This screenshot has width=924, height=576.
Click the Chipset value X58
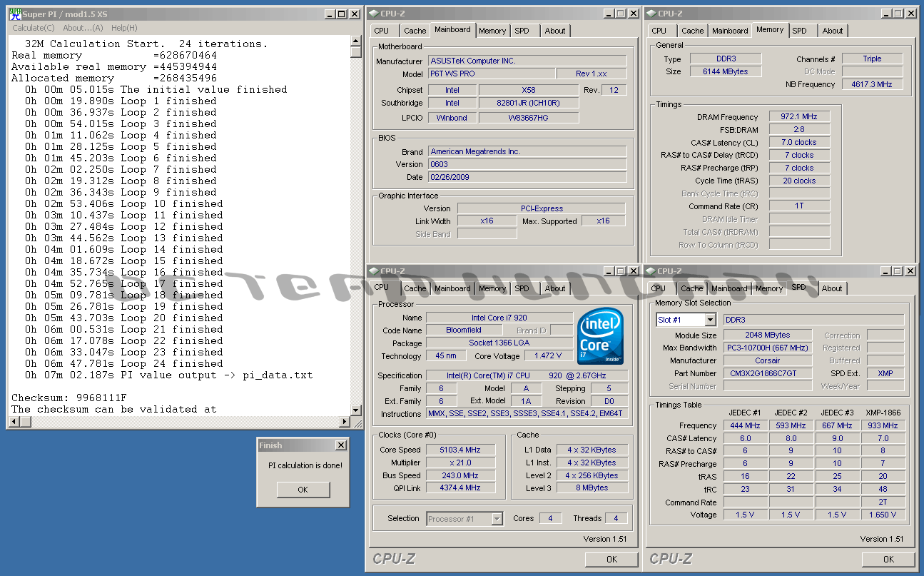pos(528,90)
